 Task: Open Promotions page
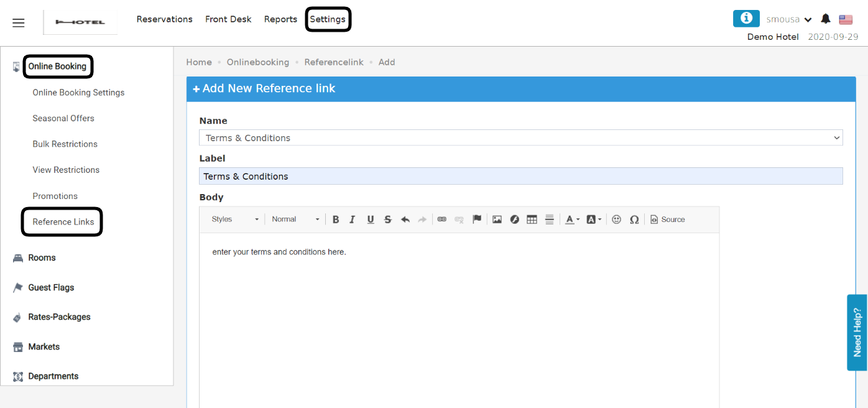click(x=55, y=196)
